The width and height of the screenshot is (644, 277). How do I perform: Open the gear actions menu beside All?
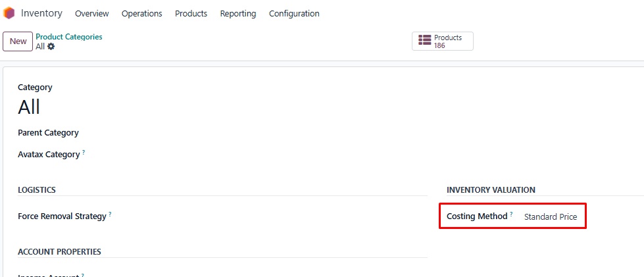[51, 47]
